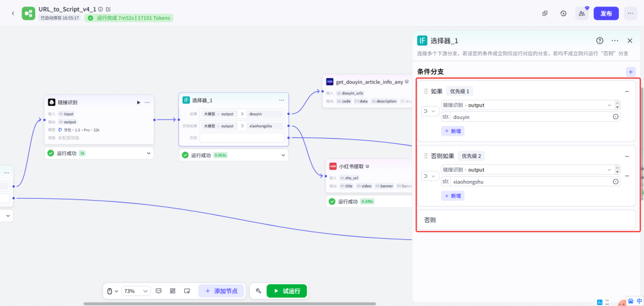The image size is (644, 306).
Task: Toggle the minimap icon in bottom toolbar
Action: point(187,291)
